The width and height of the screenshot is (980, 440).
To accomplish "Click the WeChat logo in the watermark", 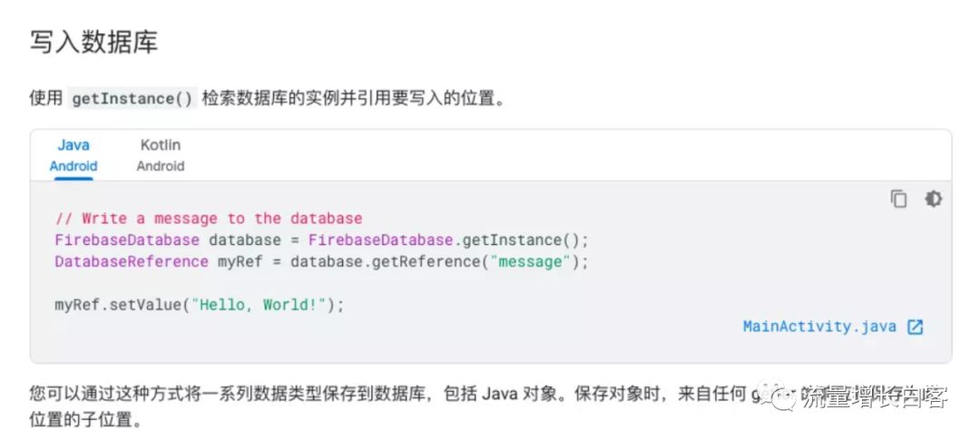I will pos(780,396).
